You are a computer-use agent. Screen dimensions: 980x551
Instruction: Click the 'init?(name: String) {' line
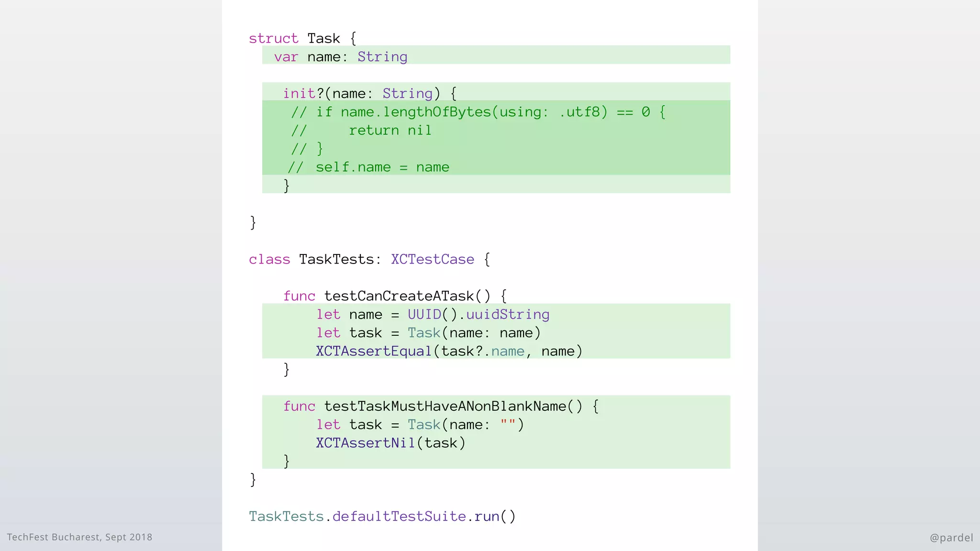(x=370, y=93)
